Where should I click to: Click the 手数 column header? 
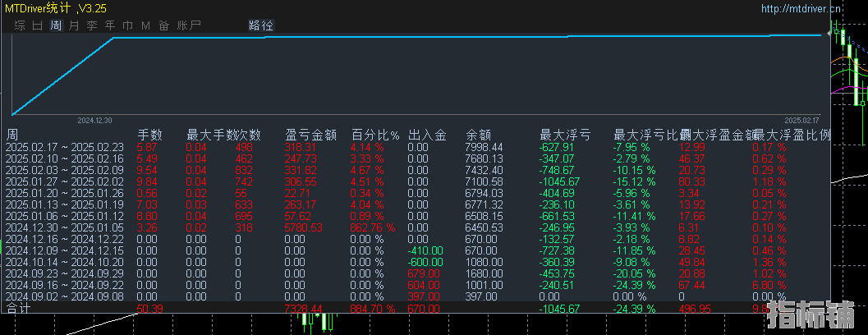point(149,135)
